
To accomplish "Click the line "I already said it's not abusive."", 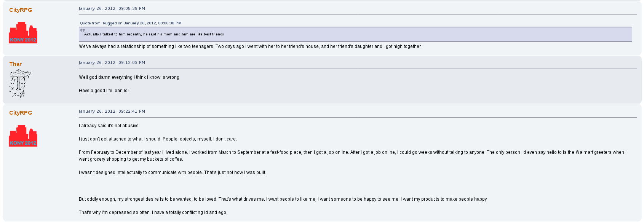I will pos(109,126).
